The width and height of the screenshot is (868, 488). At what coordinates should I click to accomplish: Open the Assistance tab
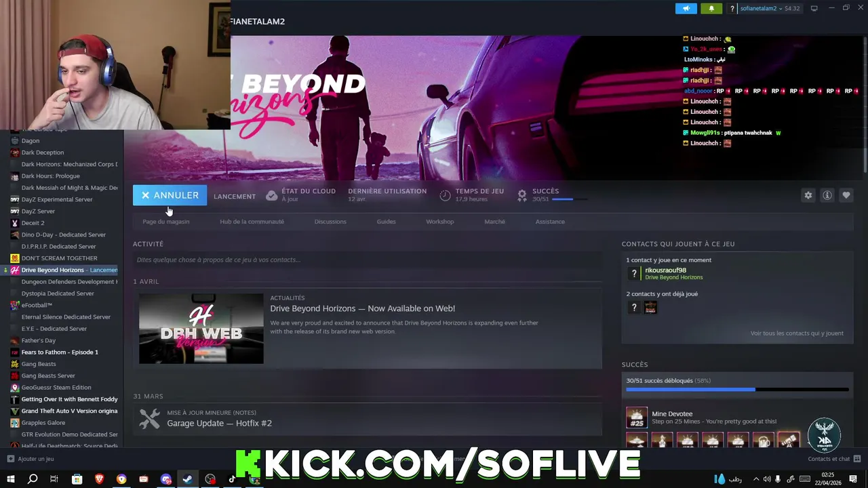point(550,222)
